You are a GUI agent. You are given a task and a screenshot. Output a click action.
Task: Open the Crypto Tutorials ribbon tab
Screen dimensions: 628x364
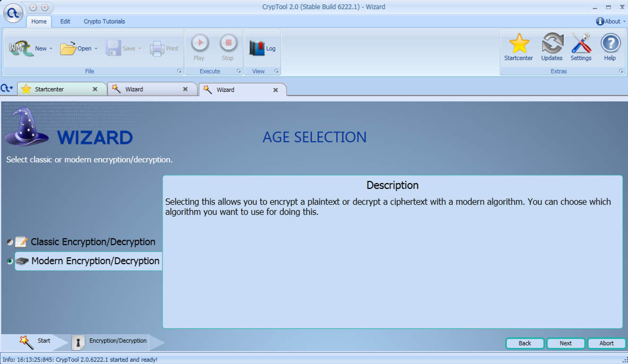pyautogui.click(x=104, y=22)
